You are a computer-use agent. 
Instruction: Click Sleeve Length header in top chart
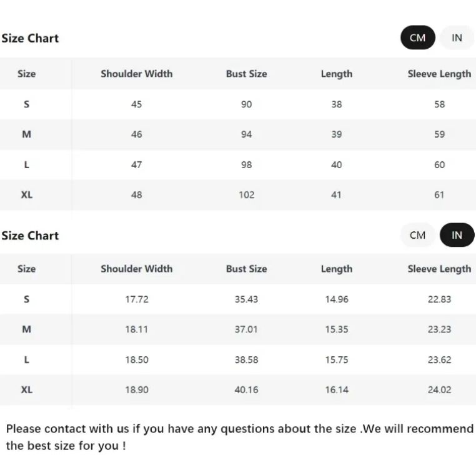439,74
